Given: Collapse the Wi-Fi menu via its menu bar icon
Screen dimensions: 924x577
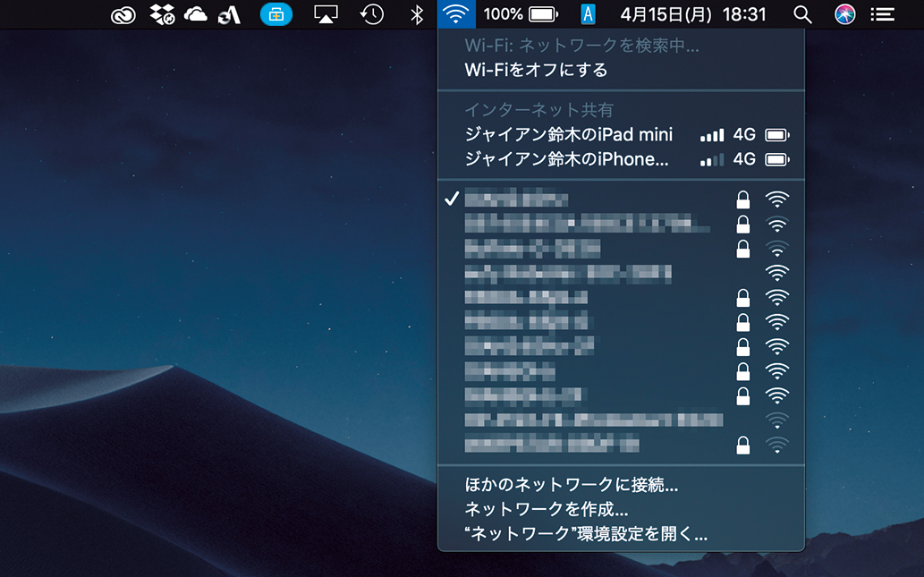Looking at the screenshot, I should point(456,14).
